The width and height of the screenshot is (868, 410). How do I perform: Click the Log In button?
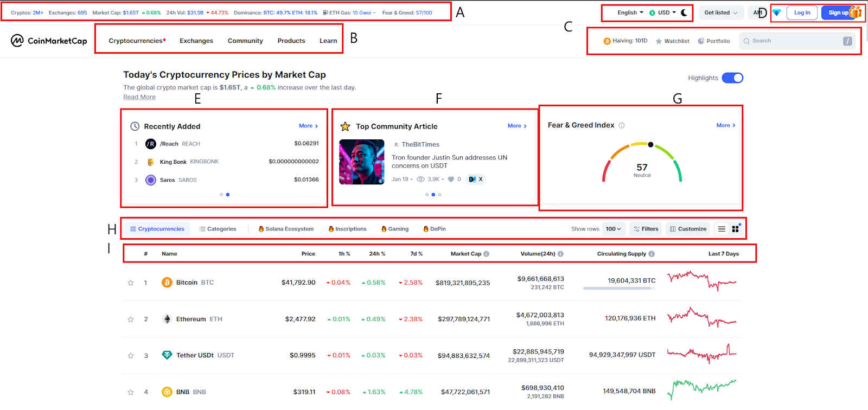(802, 12)
